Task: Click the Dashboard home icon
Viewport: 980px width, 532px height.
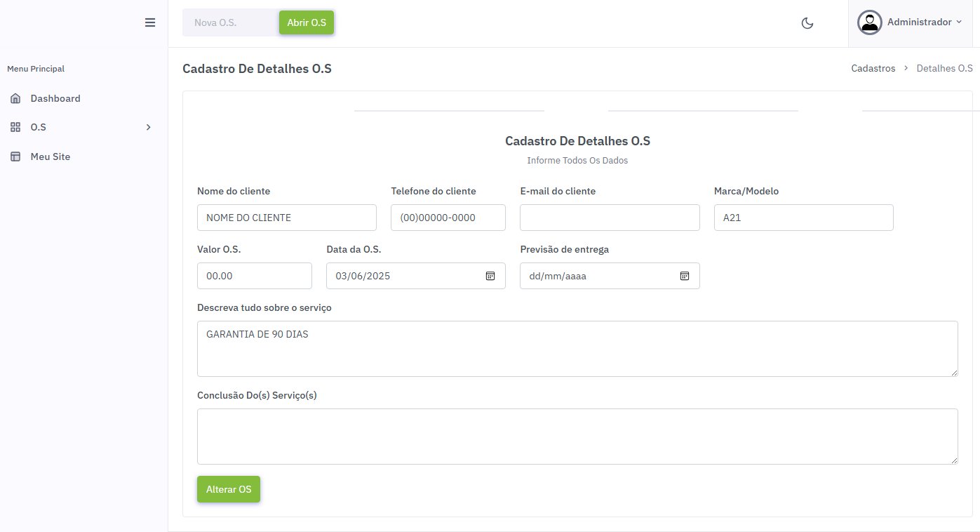Action: pyautogui.click(x=15, y=99)
